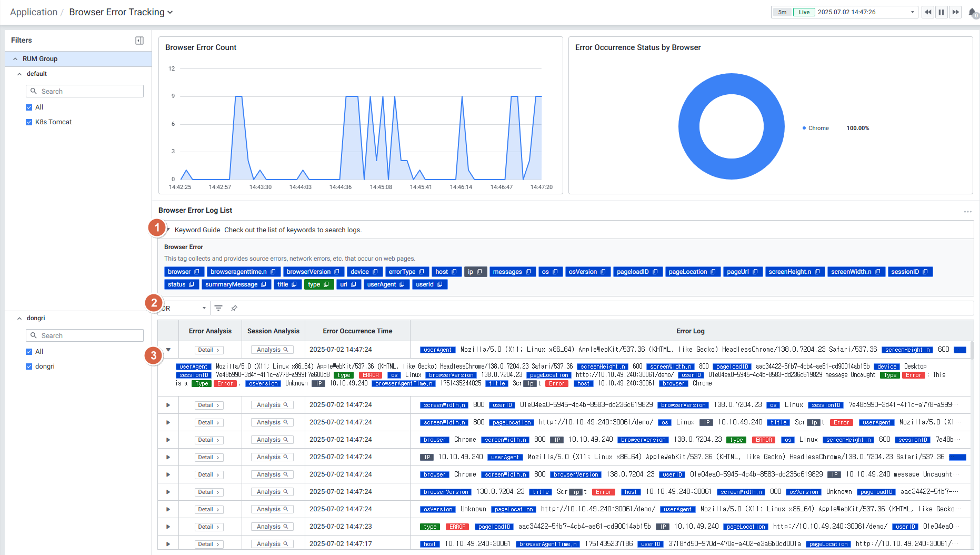Collapse the Filters side panel
This screenshot has height=555, width=980.
(139, 41)
